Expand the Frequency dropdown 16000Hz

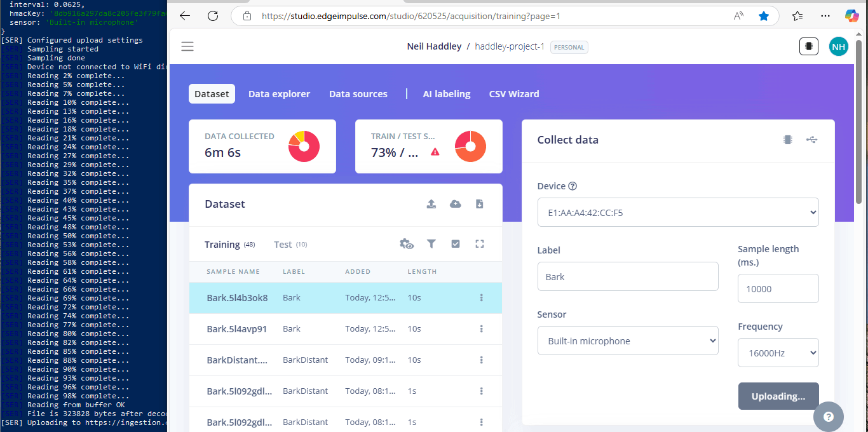(x=778, y=353)
